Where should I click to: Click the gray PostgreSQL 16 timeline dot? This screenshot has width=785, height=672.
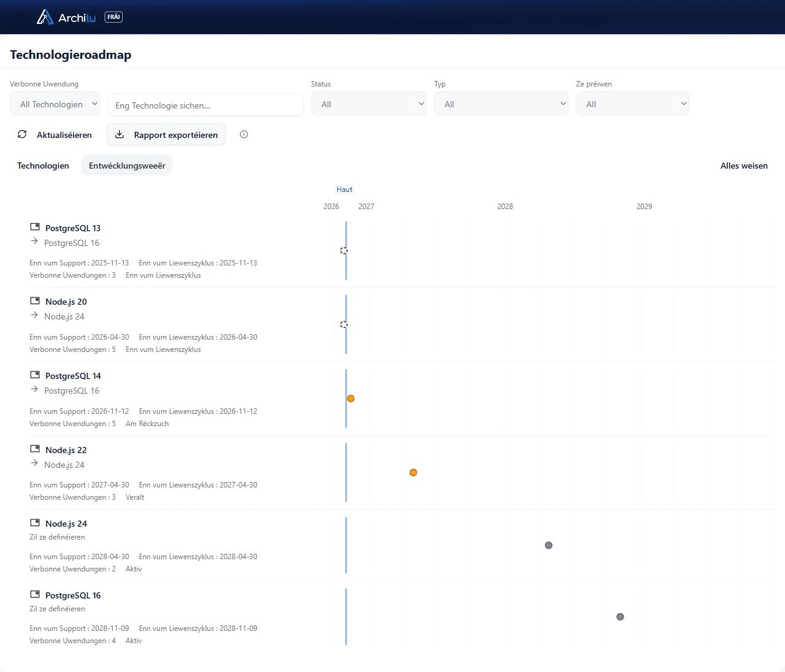(620, 617)
